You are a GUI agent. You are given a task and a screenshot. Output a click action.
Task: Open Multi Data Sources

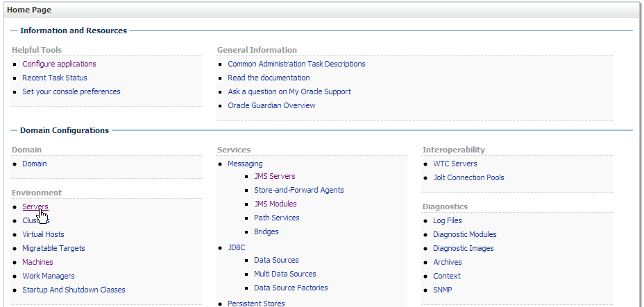click(285, 274)
